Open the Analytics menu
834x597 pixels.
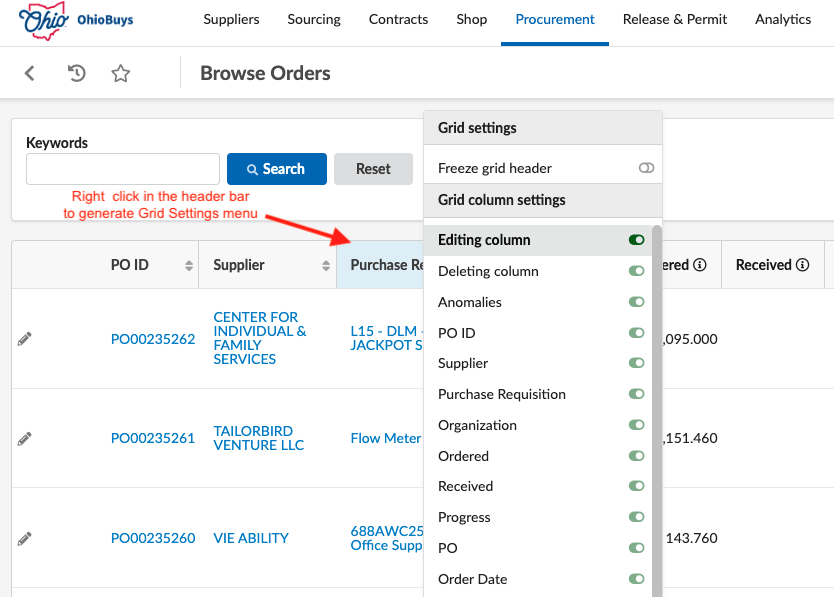[x=783, y=20]
